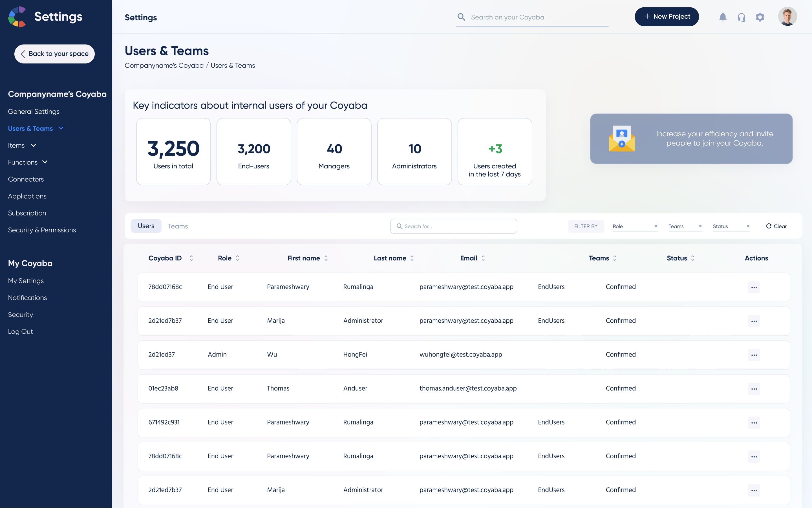Image resolution: width=812 pixels, height=508 pixels.
Task: Open actions menu for wuhongfei@test.coyaba.app row
Action: (x=754, y=355)
